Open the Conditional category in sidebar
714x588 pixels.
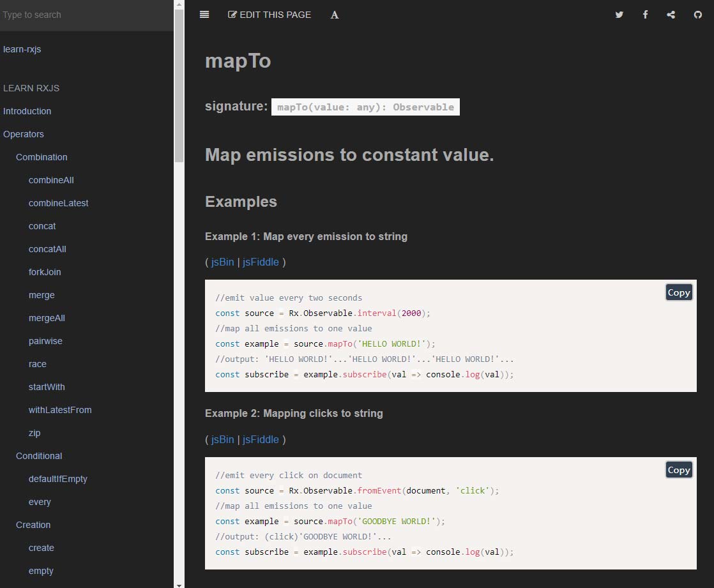click(x=39, y=456)
